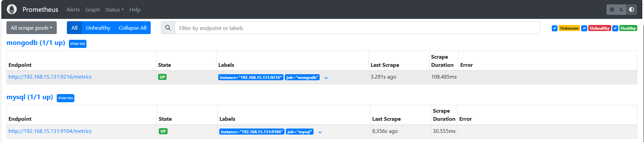Select the All targets filter button

(74, 28)
